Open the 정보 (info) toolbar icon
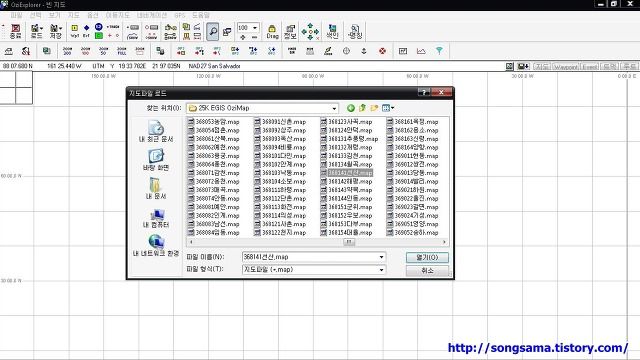The width and height of the screenshot is (640, 360). (290, 31)
